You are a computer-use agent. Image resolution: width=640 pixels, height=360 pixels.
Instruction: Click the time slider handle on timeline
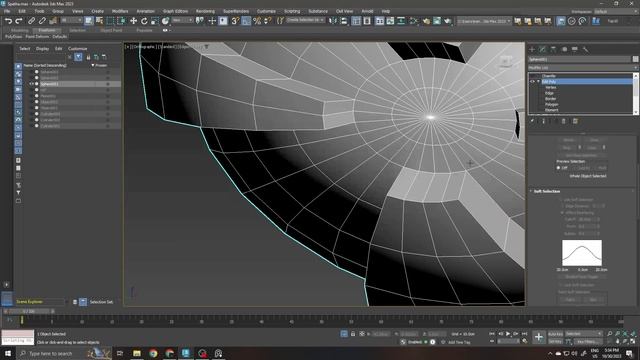click(29, 311)
